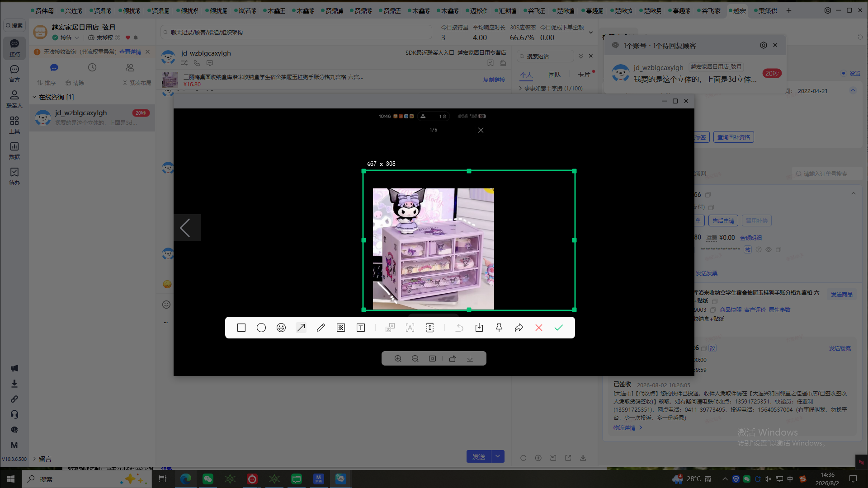Share the captured screenshot

point(519,328)
